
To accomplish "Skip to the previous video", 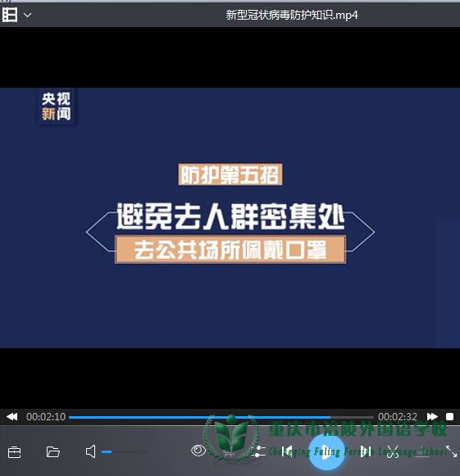I will [287, 451].
